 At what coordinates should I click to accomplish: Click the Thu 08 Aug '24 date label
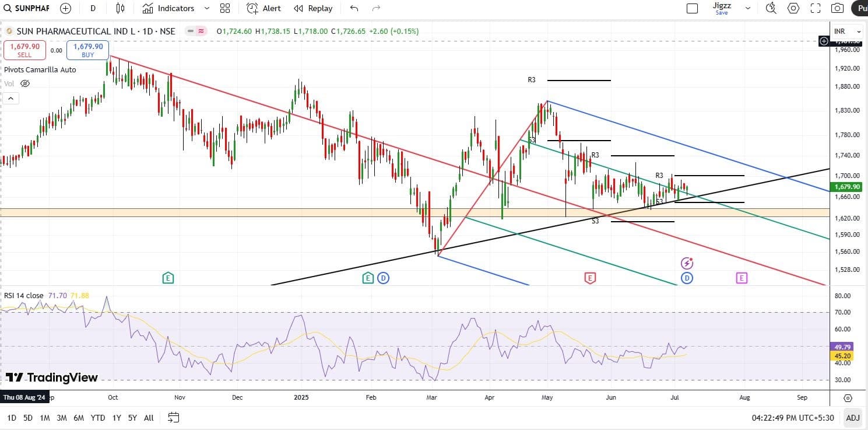(x=24, y=398)
